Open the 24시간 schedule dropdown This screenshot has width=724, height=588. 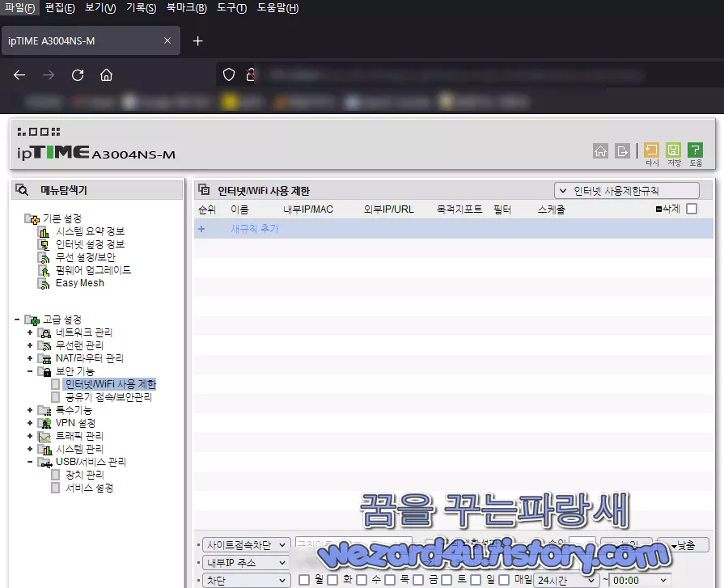point(566,580)
